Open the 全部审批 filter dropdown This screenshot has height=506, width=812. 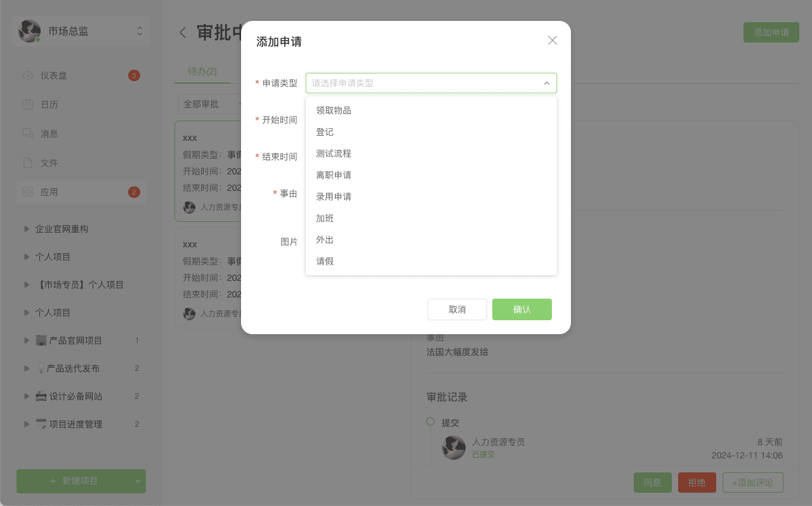pos(212,104)
